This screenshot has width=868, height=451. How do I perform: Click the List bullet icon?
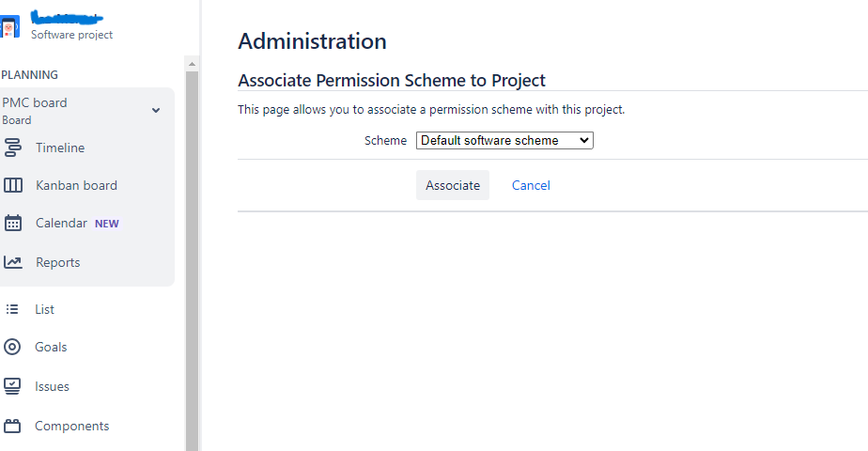coord(12,309)
